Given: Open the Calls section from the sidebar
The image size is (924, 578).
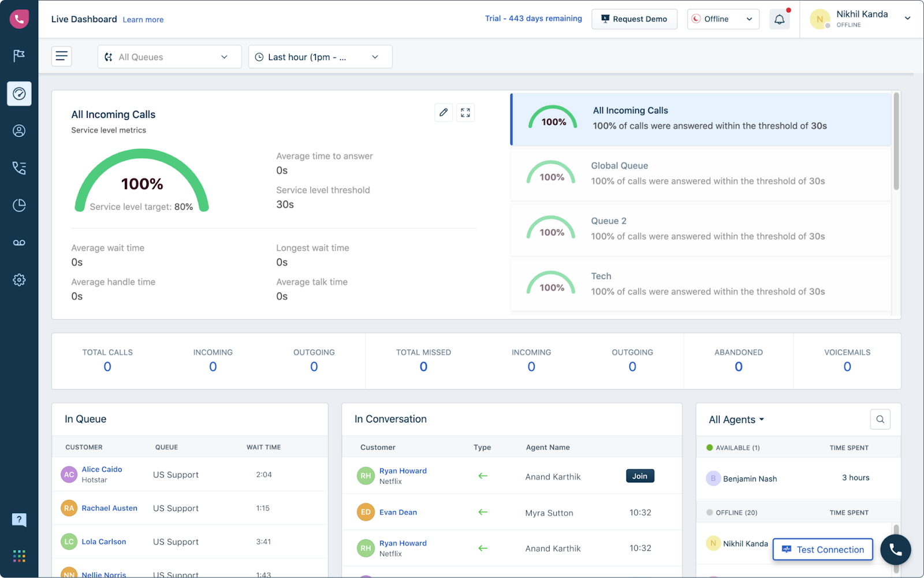Looking at the screenshot, I should coord(19,168).
